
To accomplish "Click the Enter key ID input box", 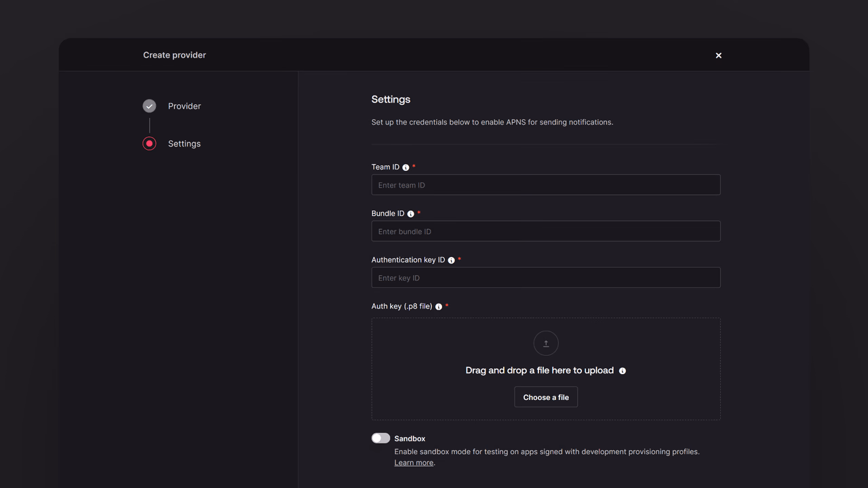I will [546, 278].
